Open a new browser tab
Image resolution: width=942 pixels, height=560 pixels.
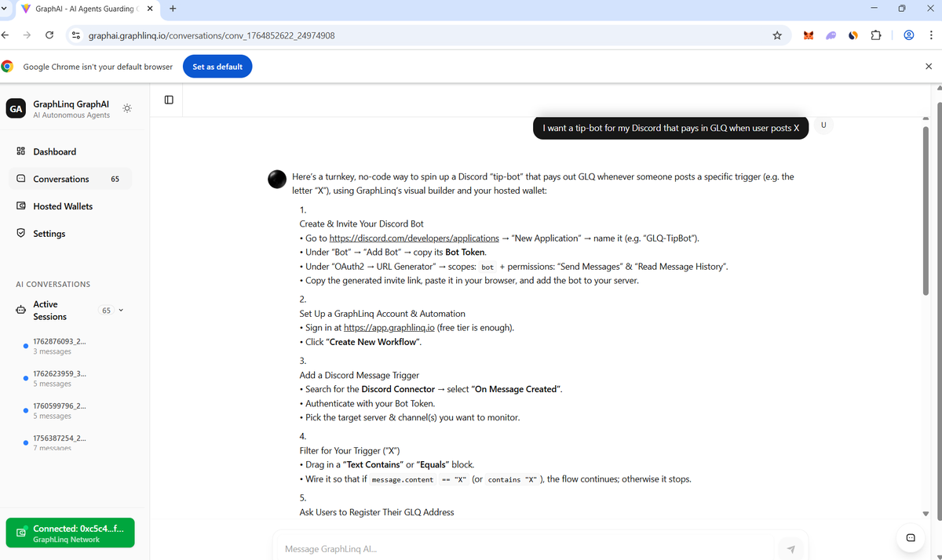171,9
